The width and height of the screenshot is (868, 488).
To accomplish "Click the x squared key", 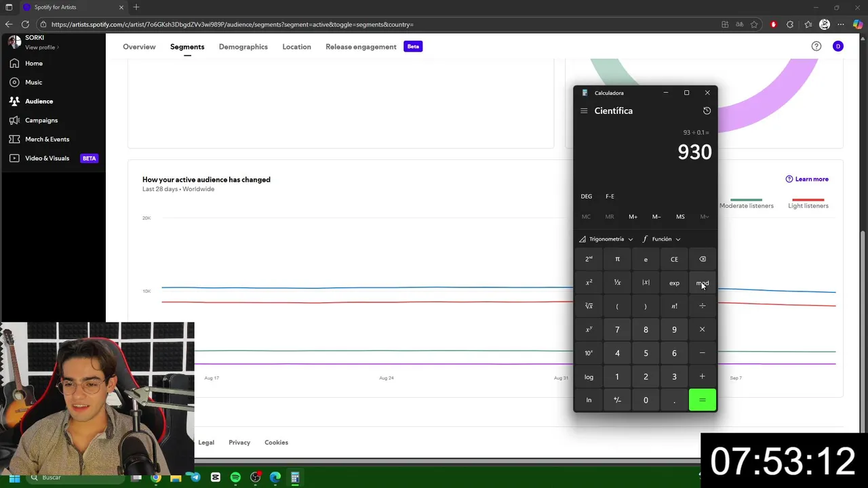I will point(589,283).
